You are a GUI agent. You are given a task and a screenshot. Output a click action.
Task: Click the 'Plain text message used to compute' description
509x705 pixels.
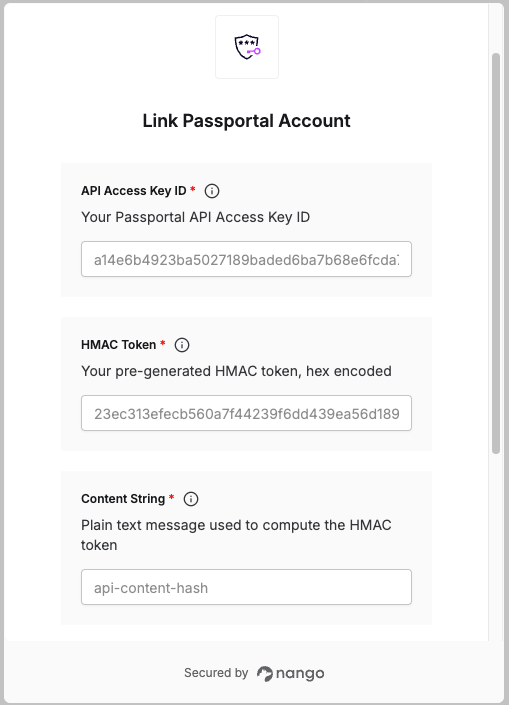(212, 525)
